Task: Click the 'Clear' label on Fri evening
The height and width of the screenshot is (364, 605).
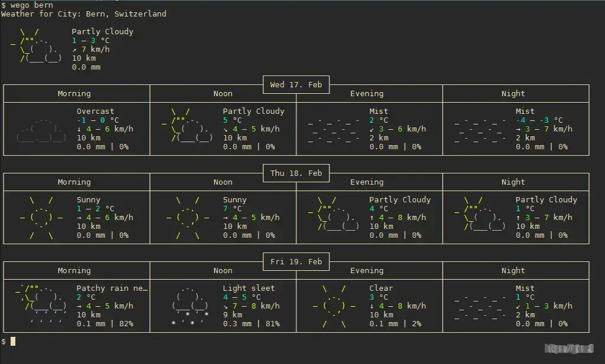Action: pyautogui.click(x=381, y=288)
